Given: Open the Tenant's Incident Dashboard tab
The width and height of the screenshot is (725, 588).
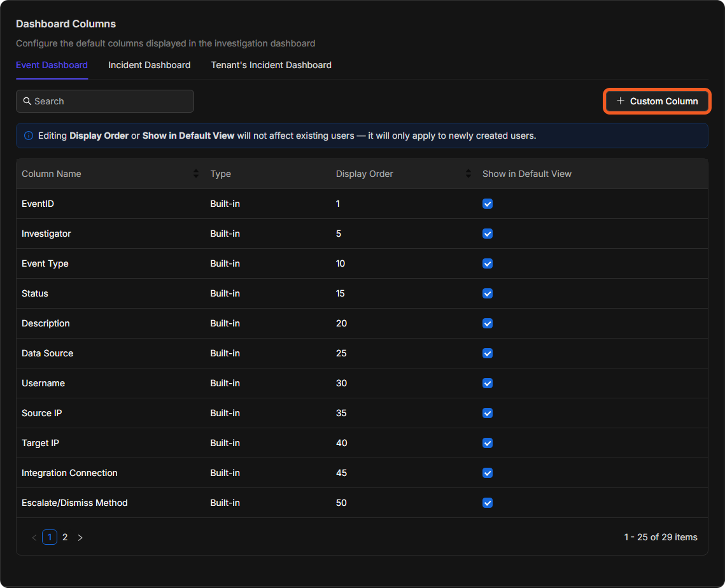Looking at the screenshot, I should (271, 65).
